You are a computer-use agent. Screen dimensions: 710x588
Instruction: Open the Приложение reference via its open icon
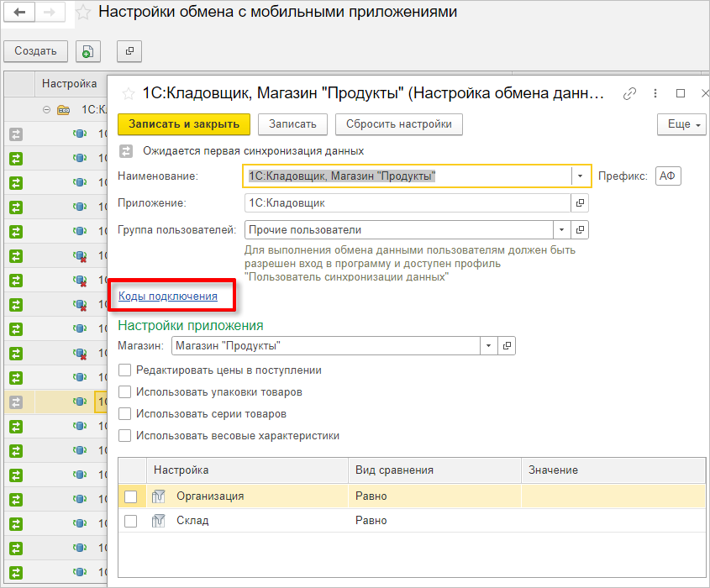pos(580,203)
